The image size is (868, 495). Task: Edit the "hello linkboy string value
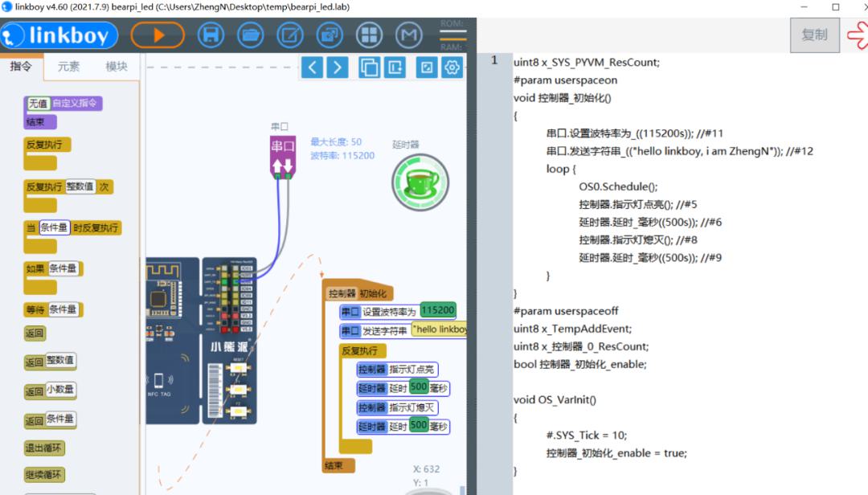440,329
